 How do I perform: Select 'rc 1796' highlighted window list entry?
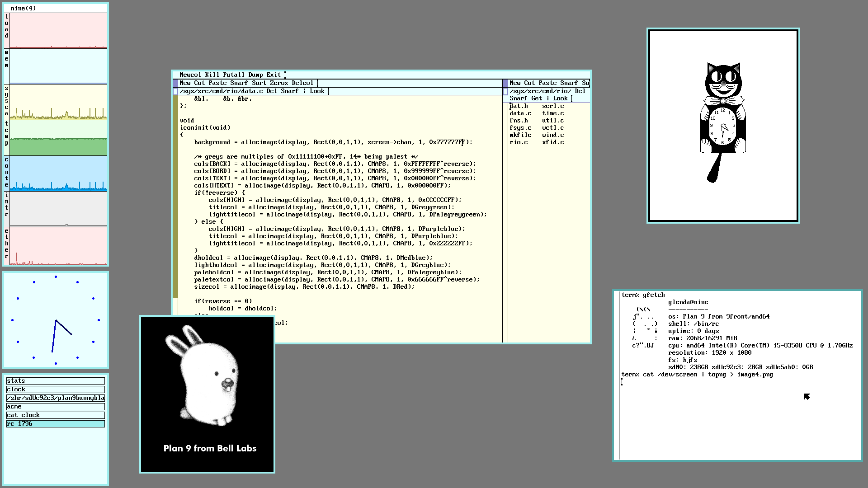coord(55,424)
